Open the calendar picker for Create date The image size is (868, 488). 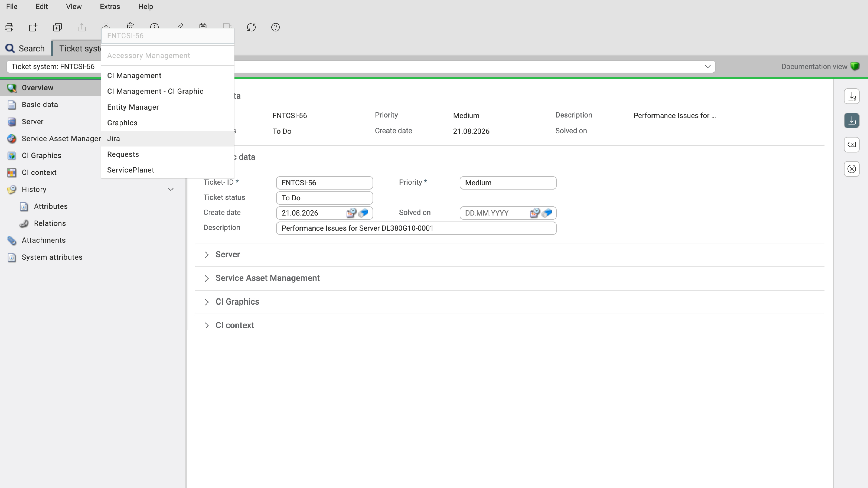(351, 213)
